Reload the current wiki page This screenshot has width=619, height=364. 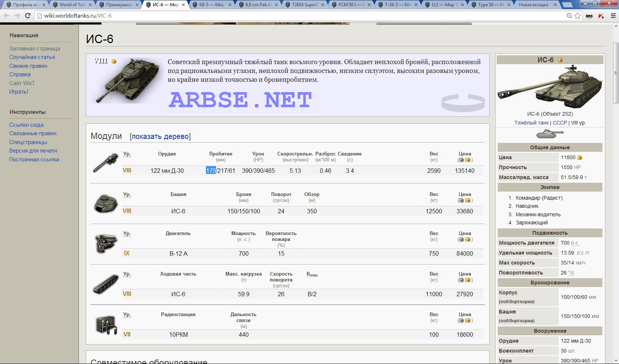(x=28, y=16)
